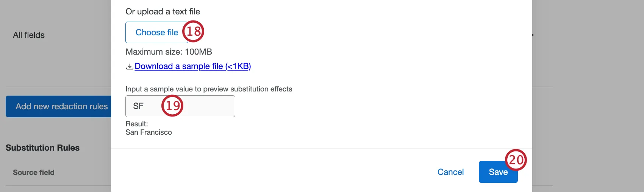Click the Maximum size: 100MB note
Image resolution: width=644 pixels, height=192 pixels.
tap(169, 52)
